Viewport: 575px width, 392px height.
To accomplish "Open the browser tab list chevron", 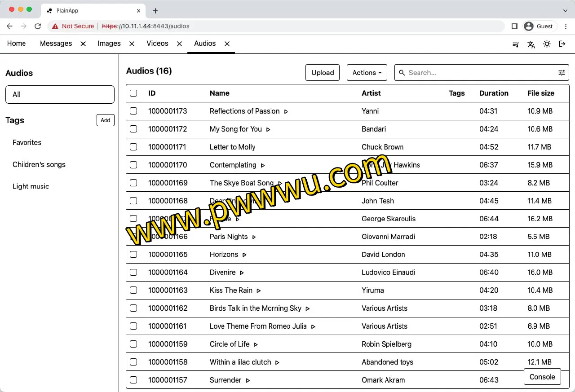I will click(566, 10).
